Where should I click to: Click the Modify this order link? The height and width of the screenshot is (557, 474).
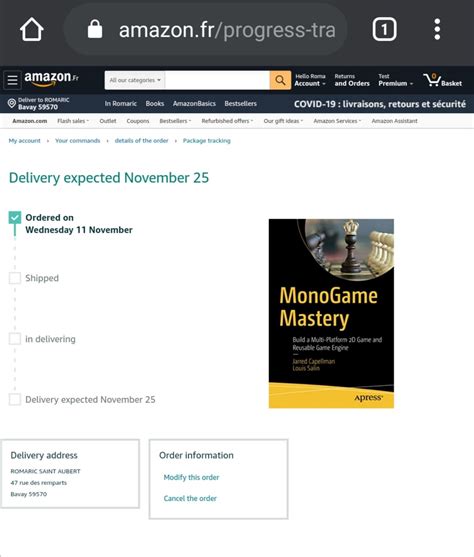coord(191,477)
